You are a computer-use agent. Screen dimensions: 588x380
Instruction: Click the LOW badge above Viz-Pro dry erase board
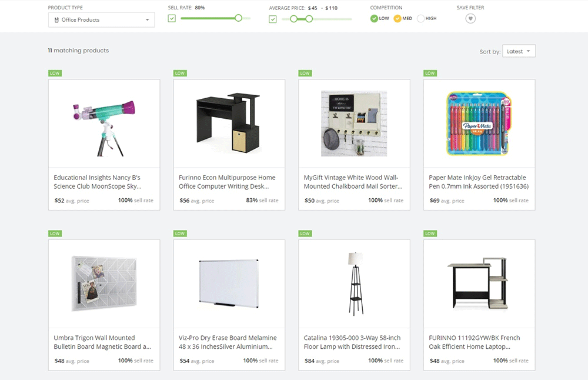coord(180,234)
